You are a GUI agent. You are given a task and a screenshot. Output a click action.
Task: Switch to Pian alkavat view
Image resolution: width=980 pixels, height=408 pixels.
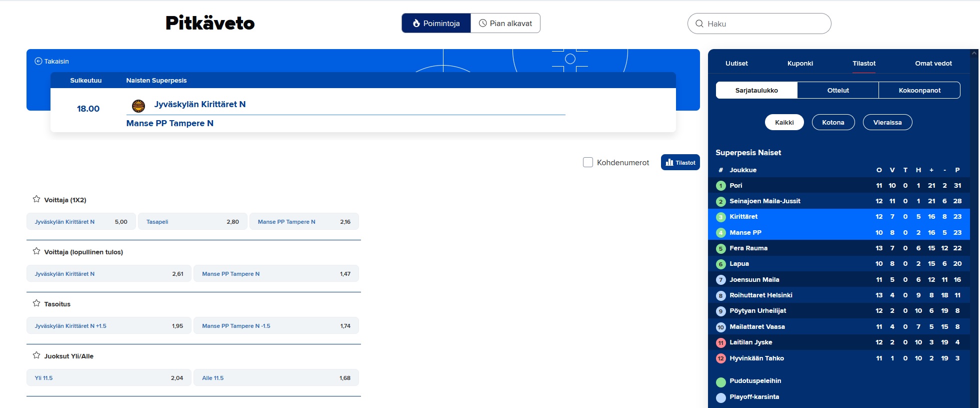[x=505, y=23]
